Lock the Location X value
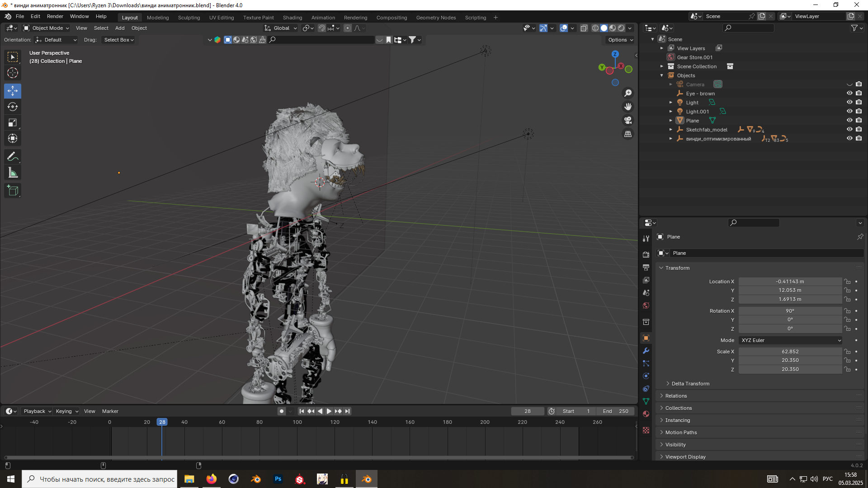Image resolution: width=868 pixels, height=488 pixels. pos(848,282)
